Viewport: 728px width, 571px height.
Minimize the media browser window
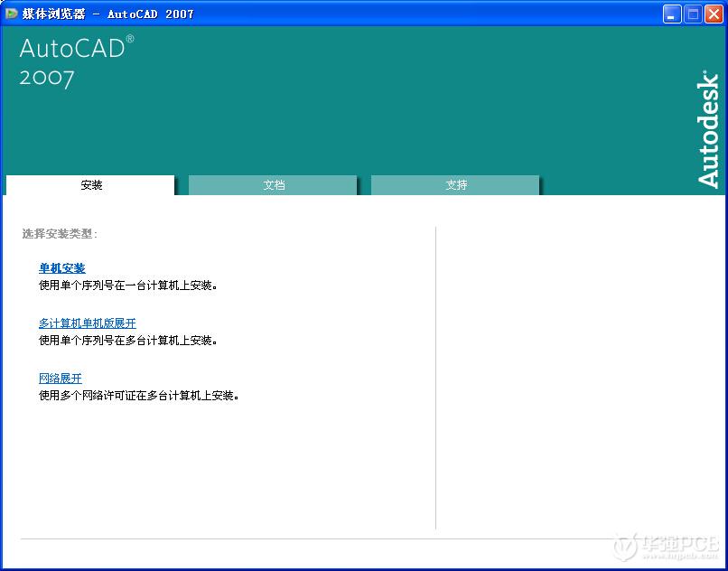click(672, 14)
